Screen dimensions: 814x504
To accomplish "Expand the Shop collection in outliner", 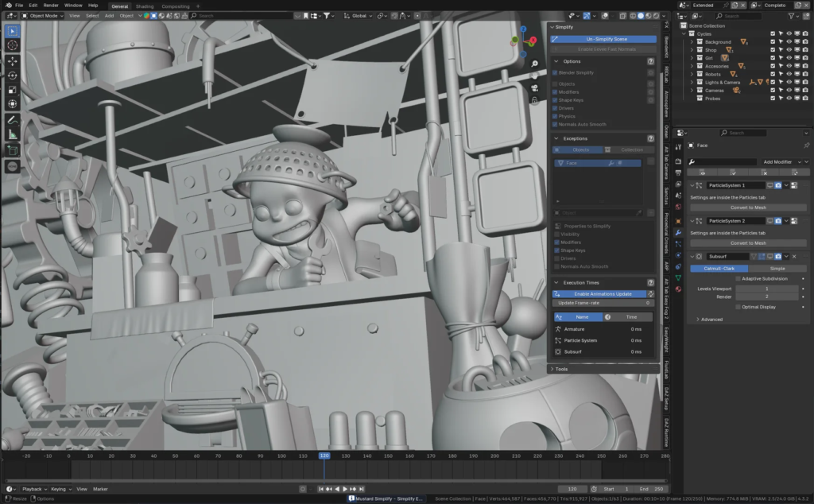I will click(x=692, y=50).
